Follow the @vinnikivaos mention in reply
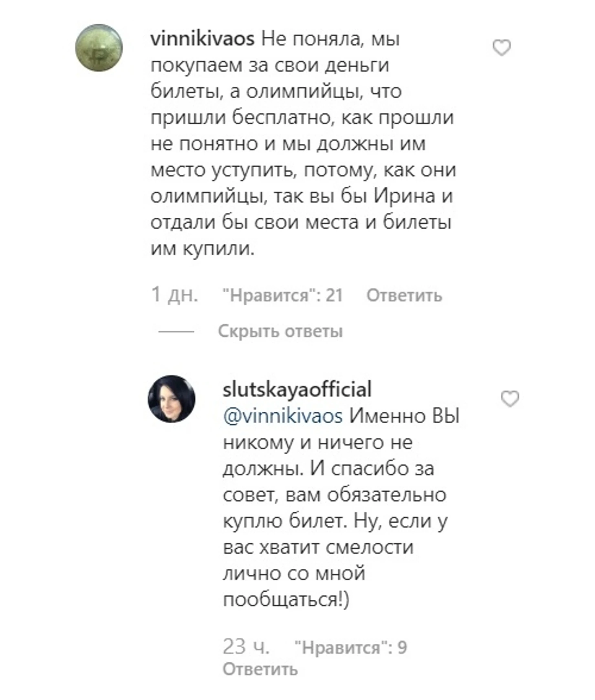This screenshot has height=700, width=595. click(283, 416)
